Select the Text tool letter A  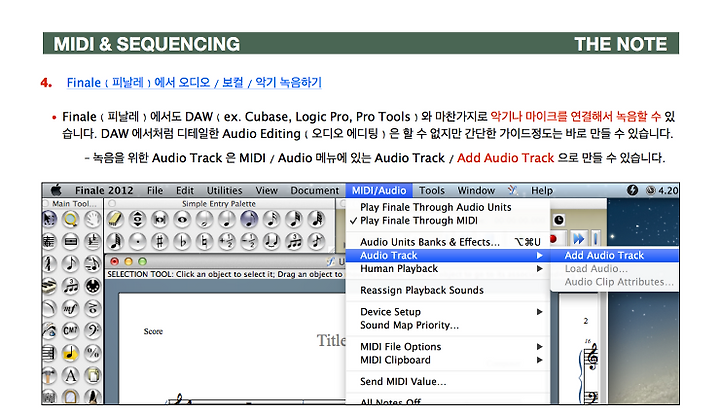click(x=71, y=376)
